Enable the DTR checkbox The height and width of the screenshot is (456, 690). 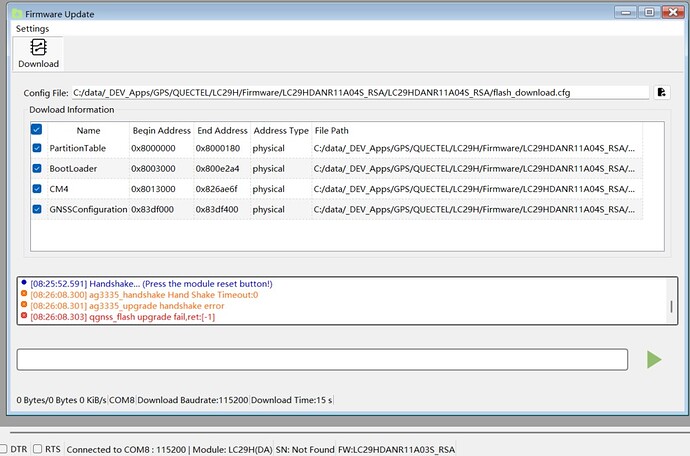point(3,449)
